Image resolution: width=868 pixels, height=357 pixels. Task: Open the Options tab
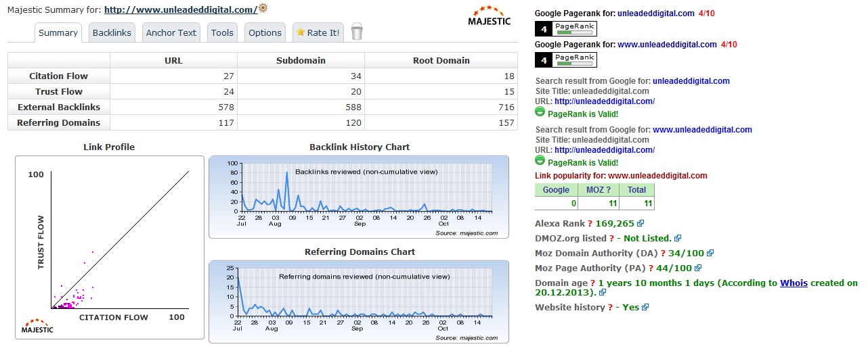coord(265,32)
